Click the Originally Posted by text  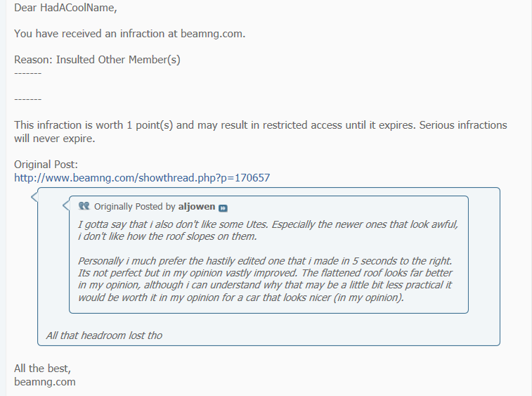pyautogui.click(x=135, y=207)
